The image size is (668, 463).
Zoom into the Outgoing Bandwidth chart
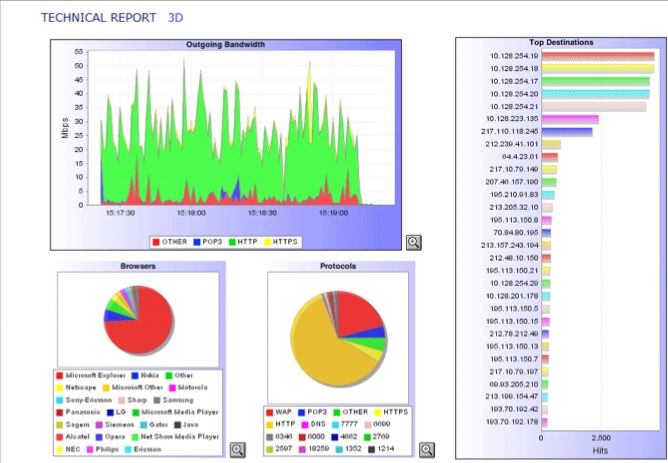[x=414, y=242]
